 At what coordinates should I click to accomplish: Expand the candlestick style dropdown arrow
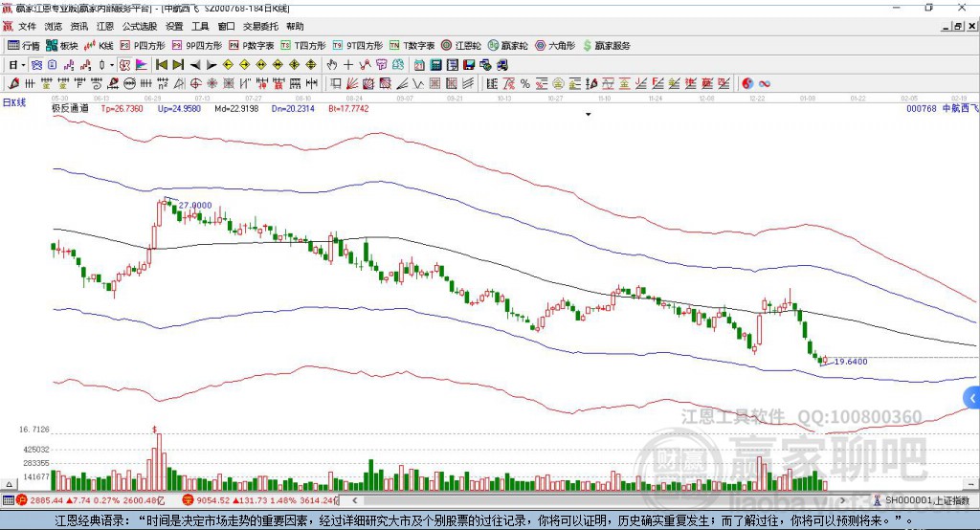point(112,65)
